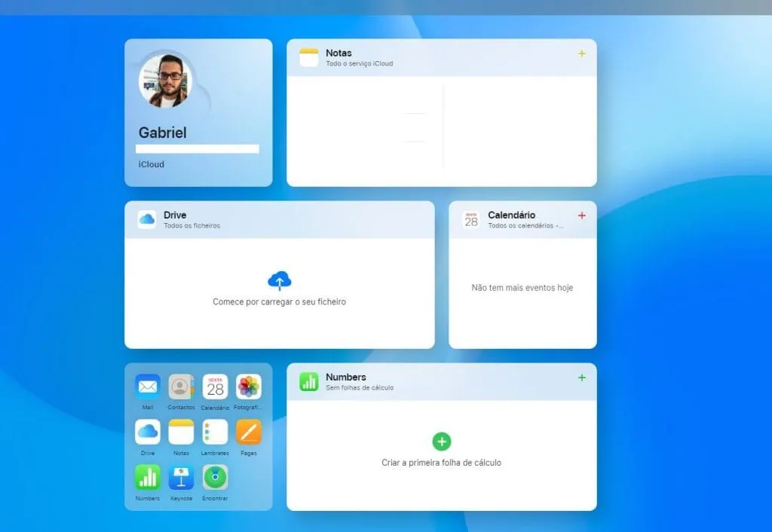
Task: Open the Fotografias app icon
Action: coord(249,388)
